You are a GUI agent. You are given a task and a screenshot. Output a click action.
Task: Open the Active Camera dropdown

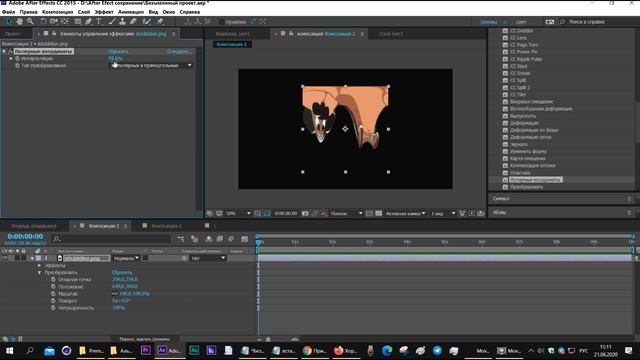click(406, 213)
